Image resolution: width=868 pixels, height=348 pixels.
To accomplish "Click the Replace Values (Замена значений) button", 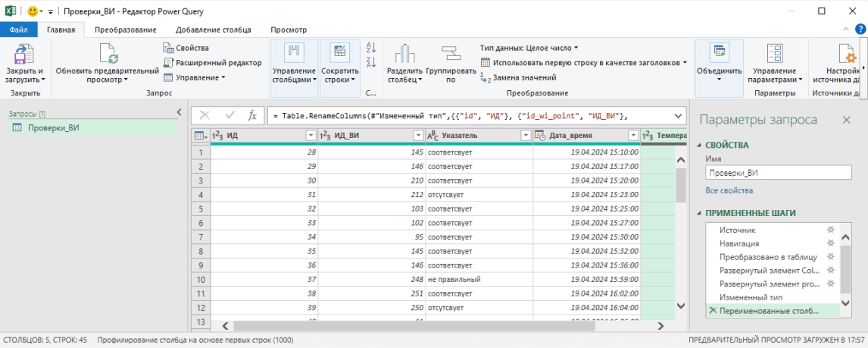I will (518, 77).
